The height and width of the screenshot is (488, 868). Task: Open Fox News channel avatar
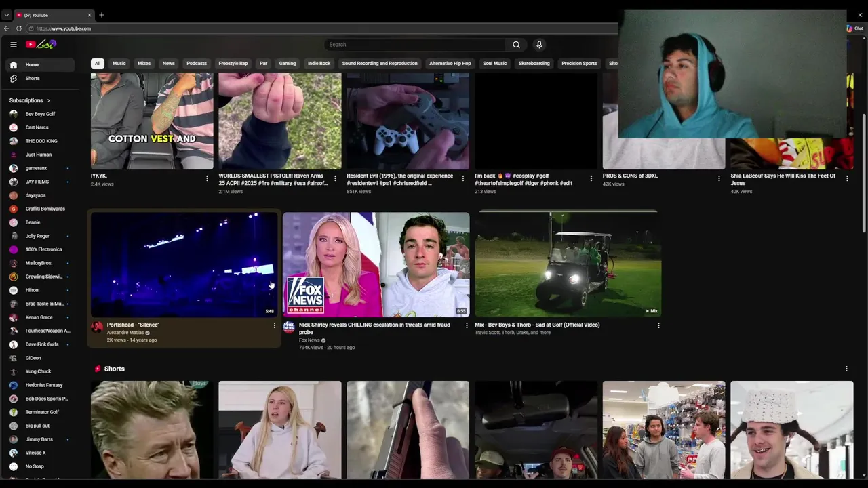click(x=289, y=327)
